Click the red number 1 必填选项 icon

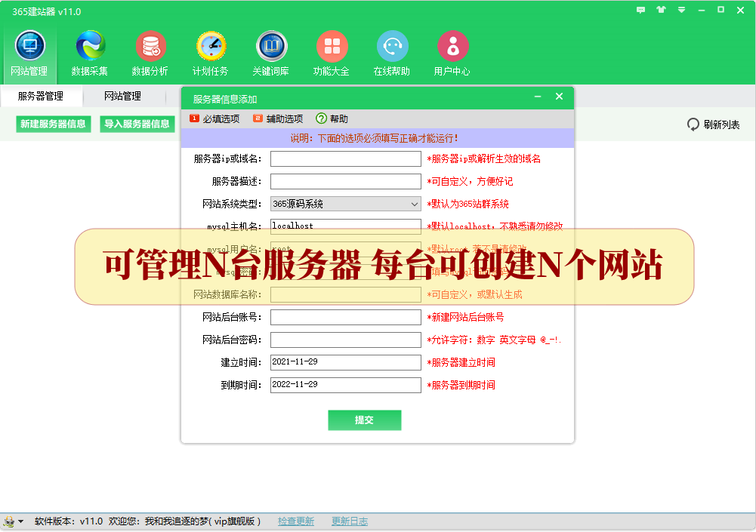click(x=194, y=118)
